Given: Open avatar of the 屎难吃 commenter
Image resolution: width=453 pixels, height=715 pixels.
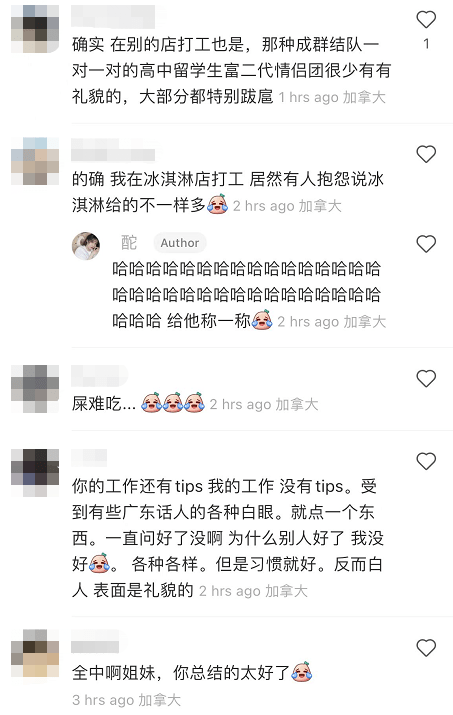Looking at the screenshot, I should click(35, 389).
